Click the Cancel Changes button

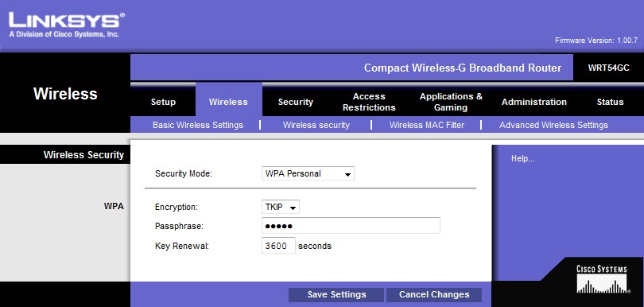(434, 294)
